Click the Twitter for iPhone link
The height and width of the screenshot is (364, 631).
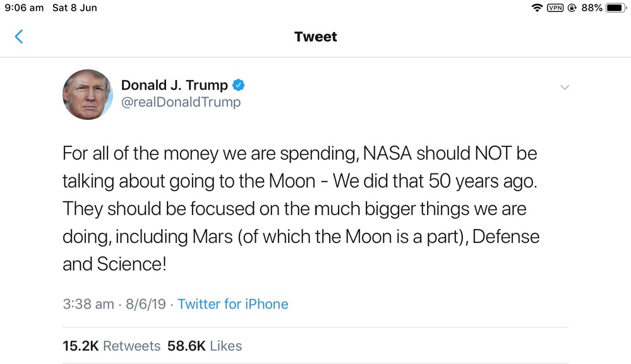pyautogui.click(x=232, y=304)
